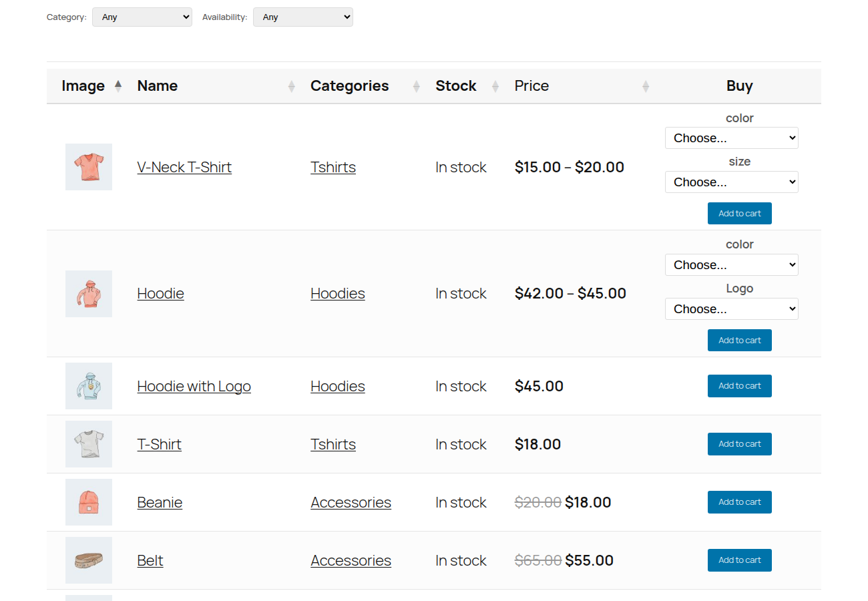Open the V-Neck T-Shirt product link

(184, 167)
